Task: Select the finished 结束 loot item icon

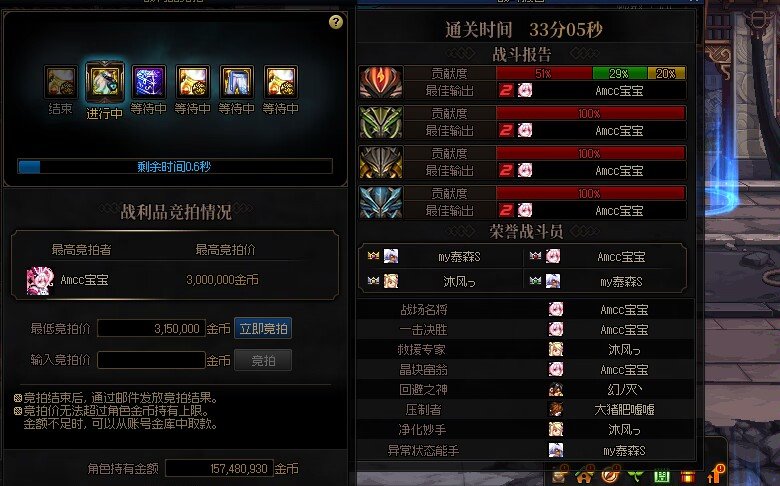Action: pos(61,82)
